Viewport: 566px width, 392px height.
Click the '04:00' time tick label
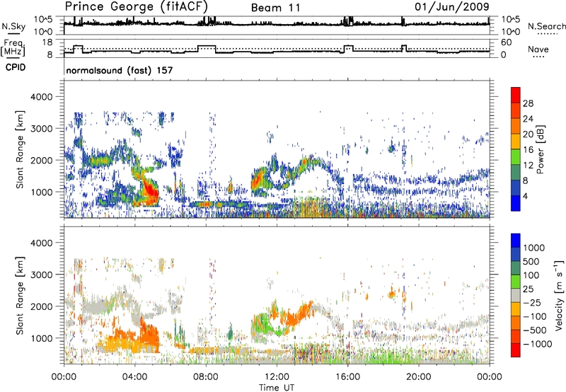coord(135,377)
